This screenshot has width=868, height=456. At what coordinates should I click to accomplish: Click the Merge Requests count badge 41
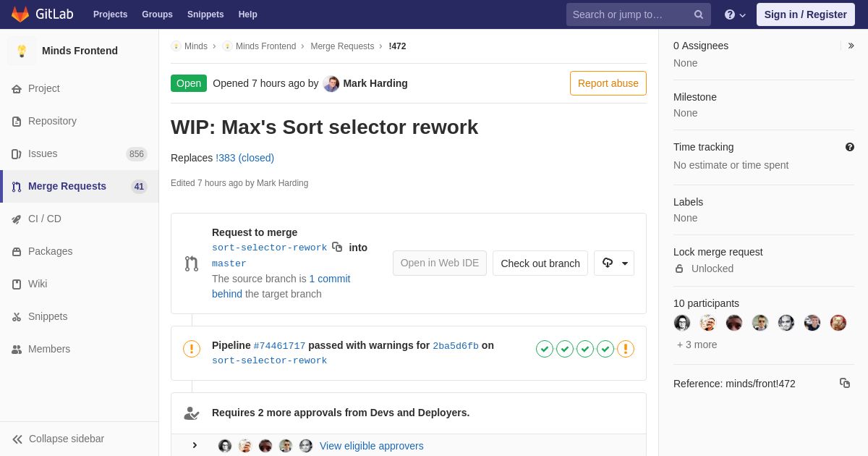[139, 187]
